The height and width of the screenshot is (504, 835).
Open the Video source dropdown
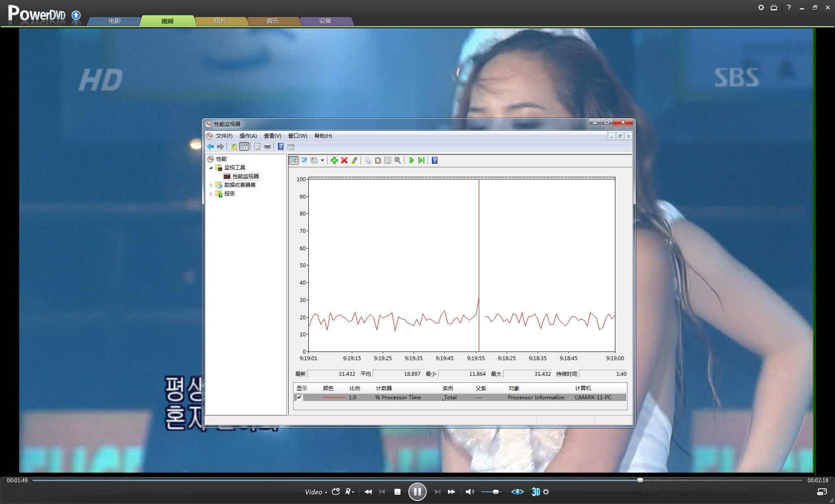click(x=316, y=492)
